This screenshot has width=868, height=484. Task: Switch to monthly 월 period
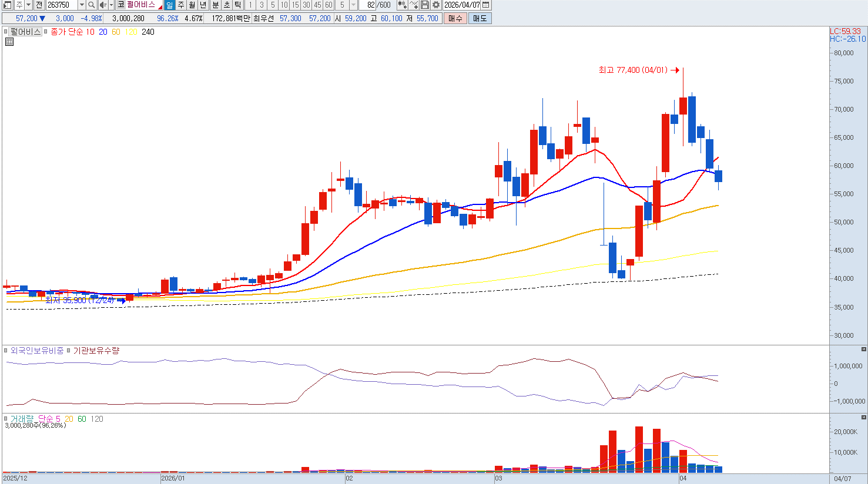click(192, 5)
